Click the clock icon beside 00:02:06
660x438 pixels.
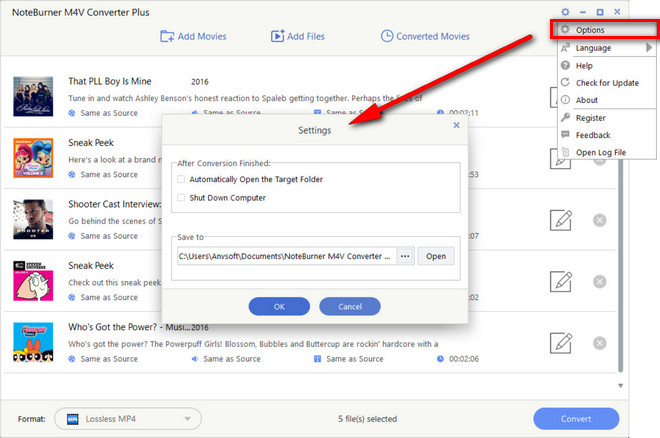(440, 359)
